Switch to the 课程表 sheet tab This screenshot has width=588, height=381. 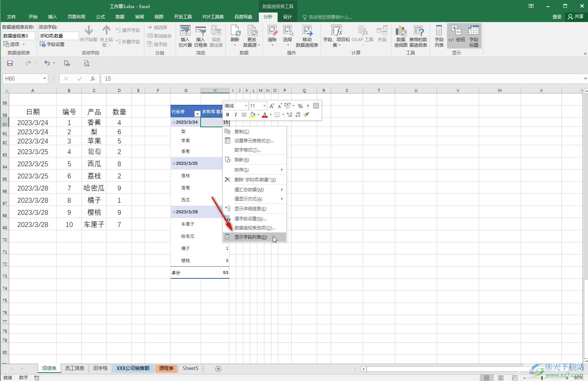(166, 368)
